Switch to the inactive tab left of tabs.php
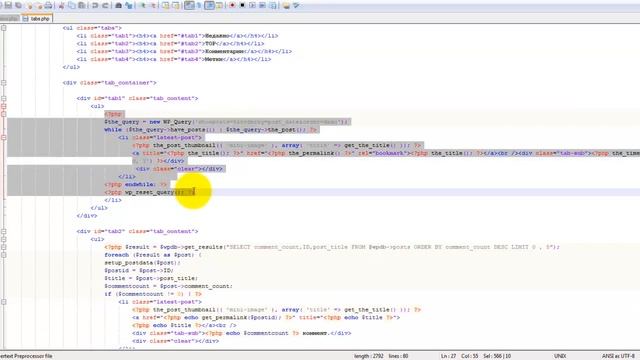Screen dimensions: 640x360 coord(10,18)
